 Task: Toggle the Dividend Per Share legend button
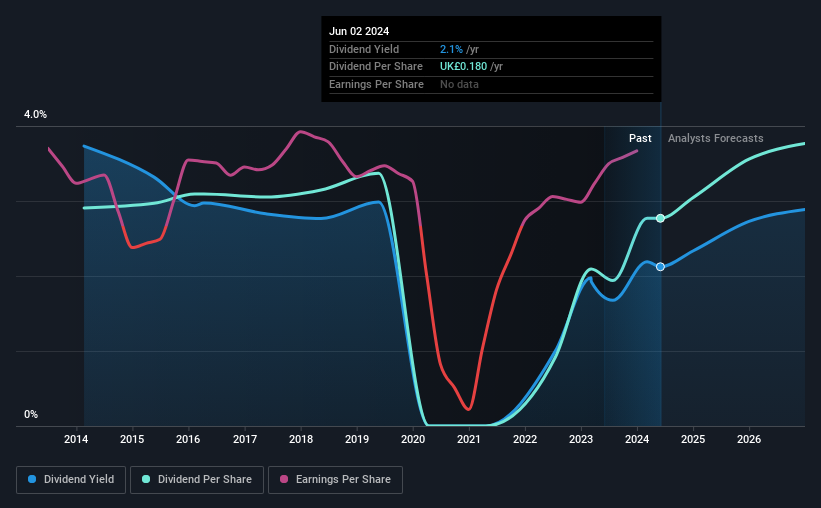coord(197,480)
